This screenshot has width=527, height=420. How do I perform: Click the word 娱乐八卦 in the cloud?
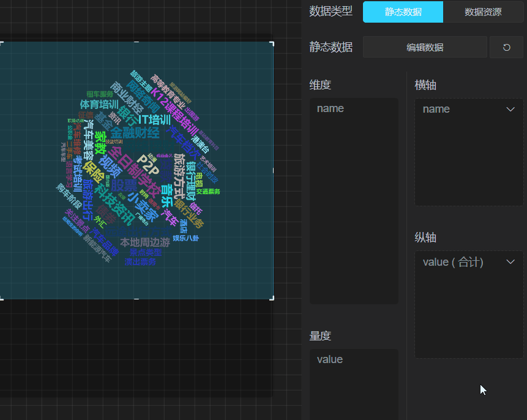tap(186, 238)
